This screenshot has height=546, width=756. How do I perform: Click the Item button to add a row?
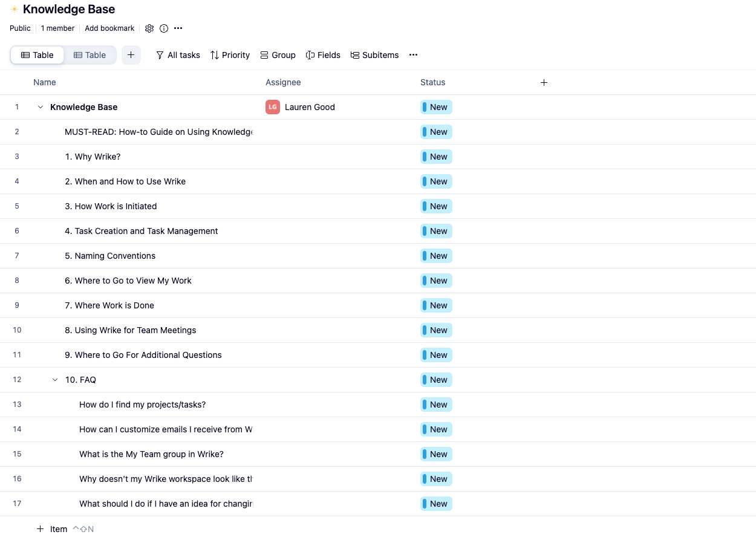pyautogui.click(x=53, y=528)
